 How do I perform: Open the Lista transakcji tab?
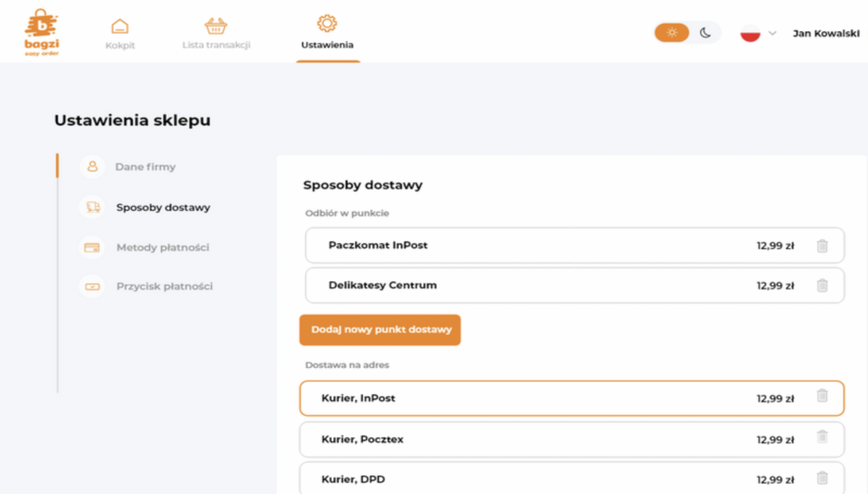[216, 34]
